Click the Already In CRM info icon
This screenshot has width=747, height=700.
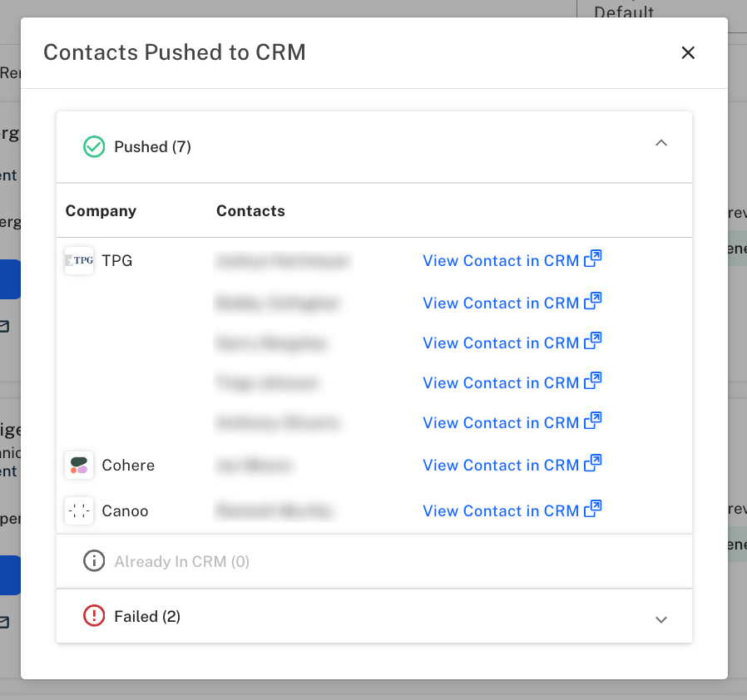(x=94, y=561)
